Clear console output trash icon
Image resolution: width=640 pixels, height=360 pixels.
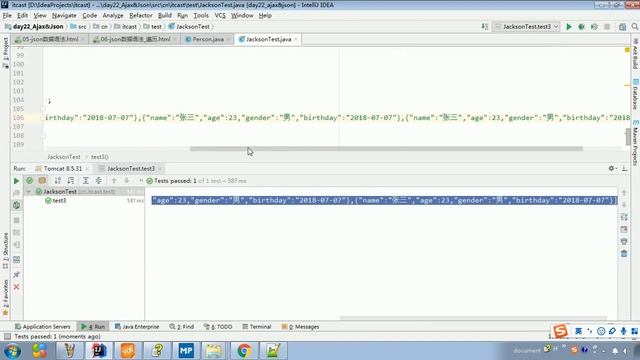pos(624,254)
